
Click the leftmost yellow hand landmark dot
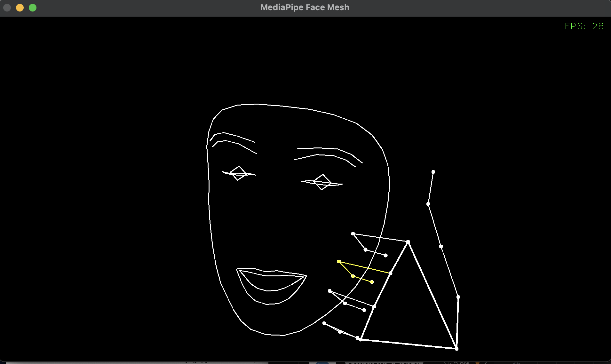(x=339, y=262)
